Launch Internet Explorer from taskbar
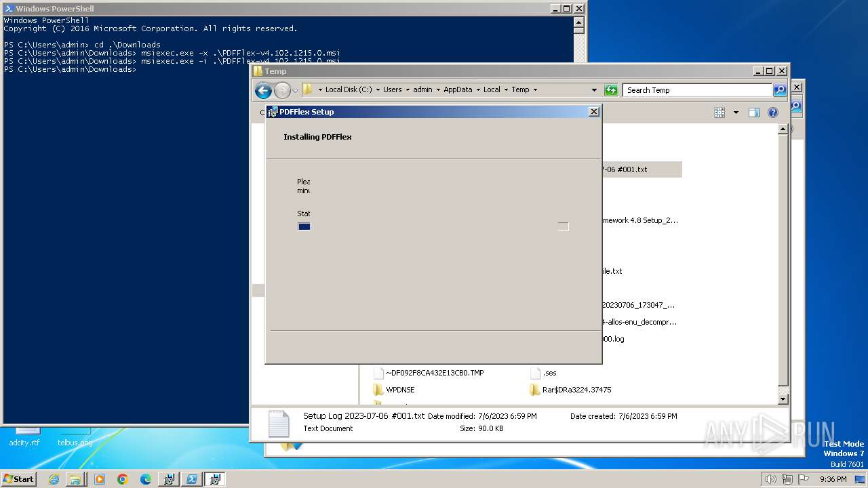868x488 pixels. [54, 479]
